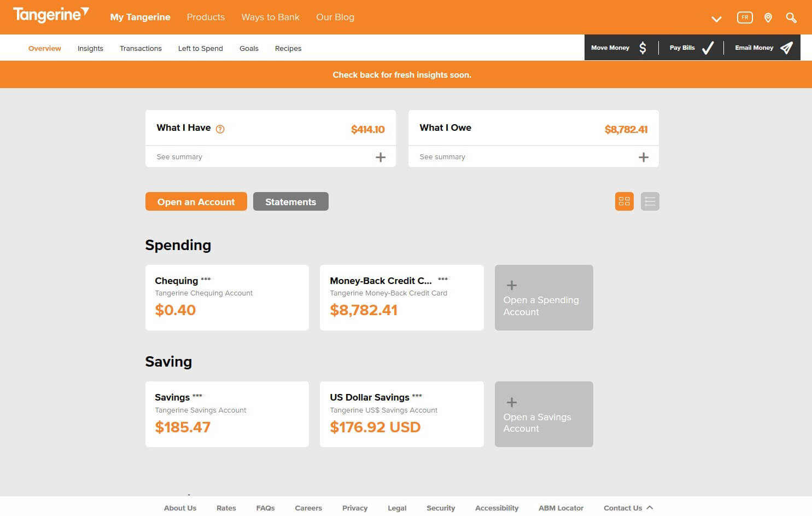Select the Overview tab
This screenshot has height=516, width=812.
(45, 48)
